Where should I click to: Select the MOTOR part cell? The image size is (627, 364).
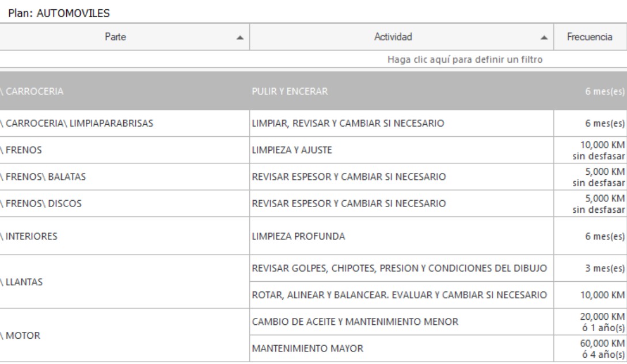(x=124, y=335)
